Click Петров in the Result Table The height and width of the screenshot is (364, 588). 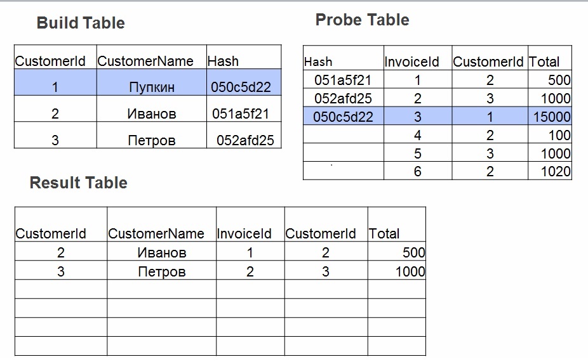click(x=161, y=272)
